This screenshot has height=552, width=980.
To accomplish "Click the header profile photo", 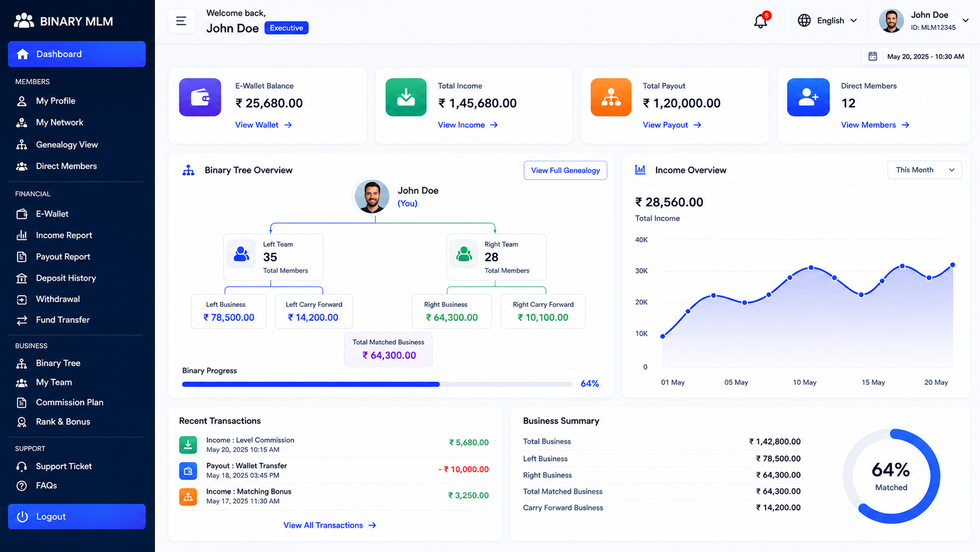I will tap(891, 21).
